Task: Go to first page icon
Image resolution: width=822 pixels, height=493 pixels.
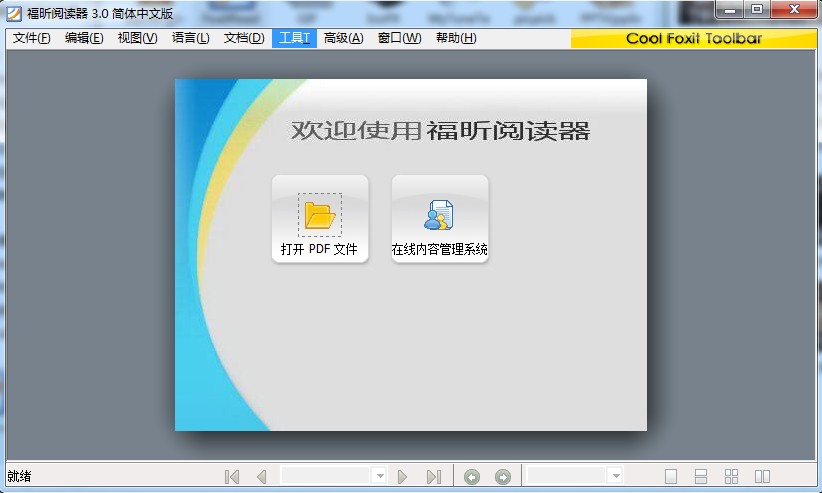Action: click(232, 476)
